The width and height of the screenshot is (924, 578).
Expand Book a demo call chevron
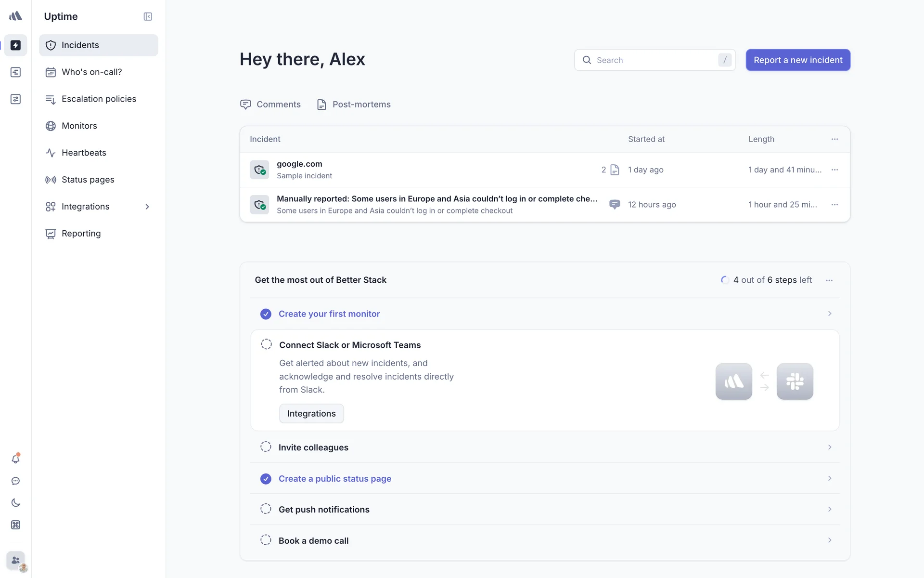point(830,540)
